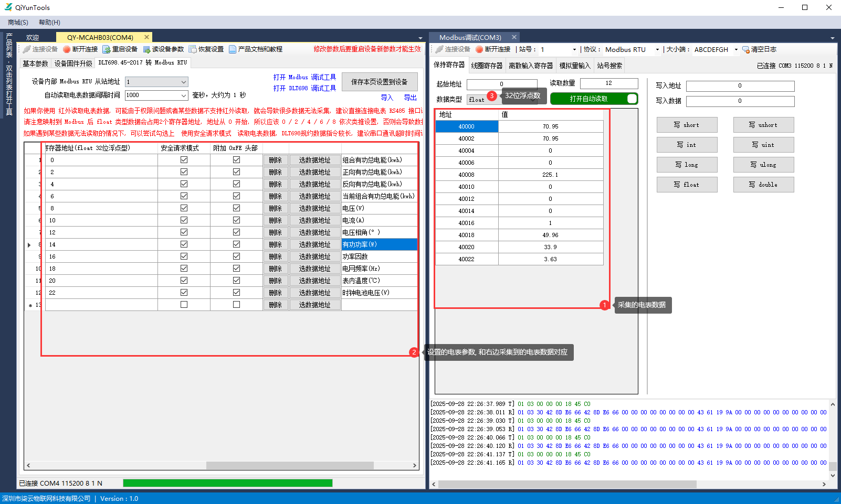841x504 pixels.
Task: Click the 重启设备 restart device icon
Action: [x=107, y=49]
